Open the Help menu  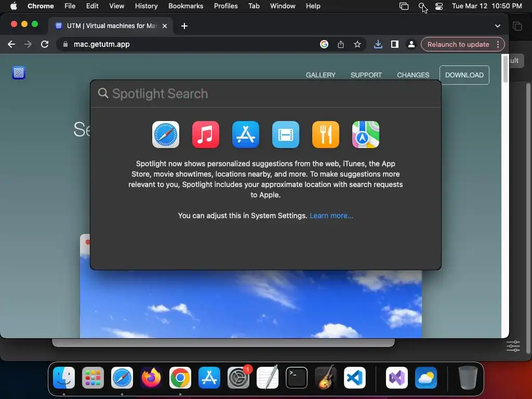click(313, 6)
